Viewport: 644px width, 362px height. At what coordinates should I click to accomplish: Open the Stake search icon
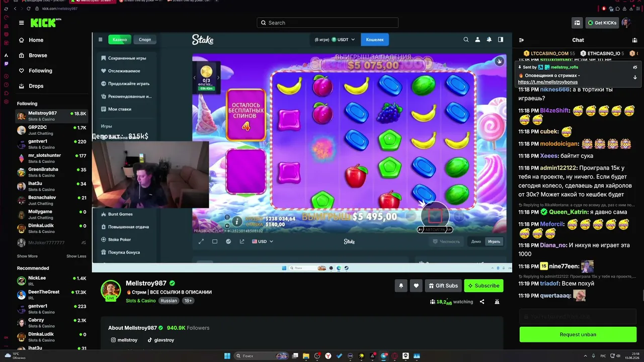(466, 39)
